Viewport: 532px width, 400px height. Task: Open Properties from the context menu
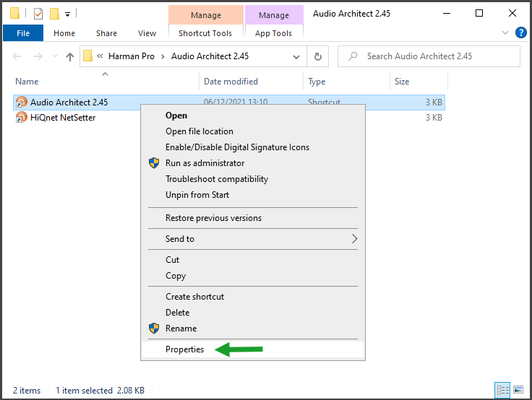(x=253, y=349)
